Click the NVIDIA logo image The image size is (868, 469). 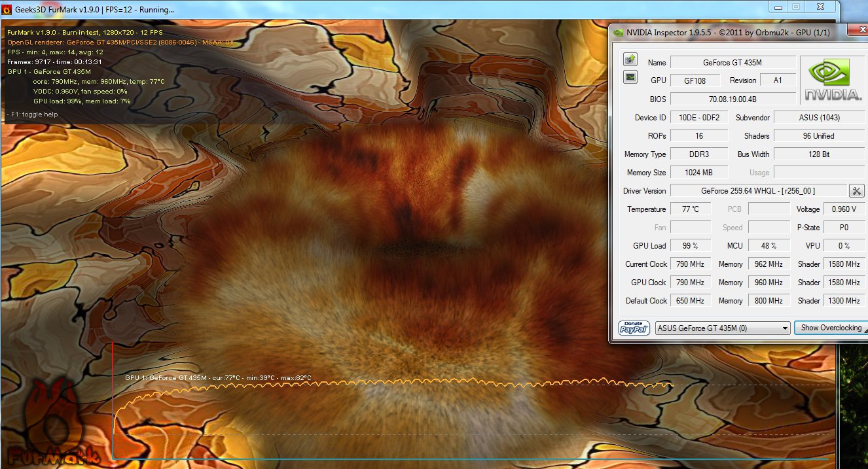(x=833, y=80)
